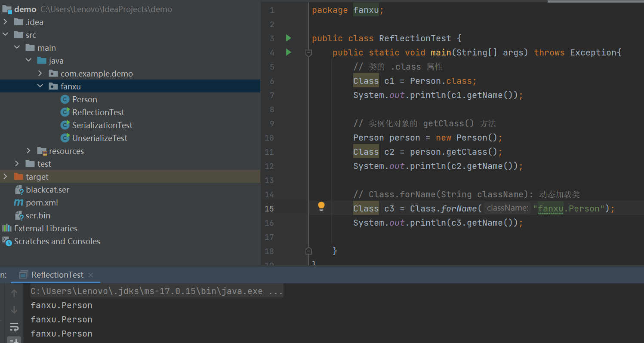644x343 pixels.
Task: Click the Scratches and Consoles icon
Action: coord(7,241)
